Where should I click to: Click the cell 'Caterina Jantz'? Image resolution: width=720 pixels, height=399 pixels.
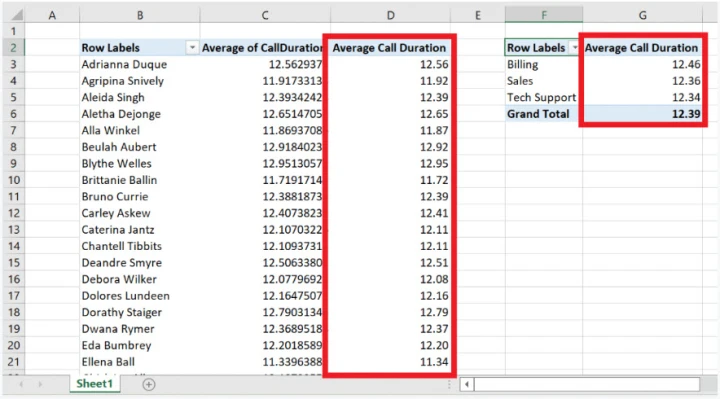(140, 230)
